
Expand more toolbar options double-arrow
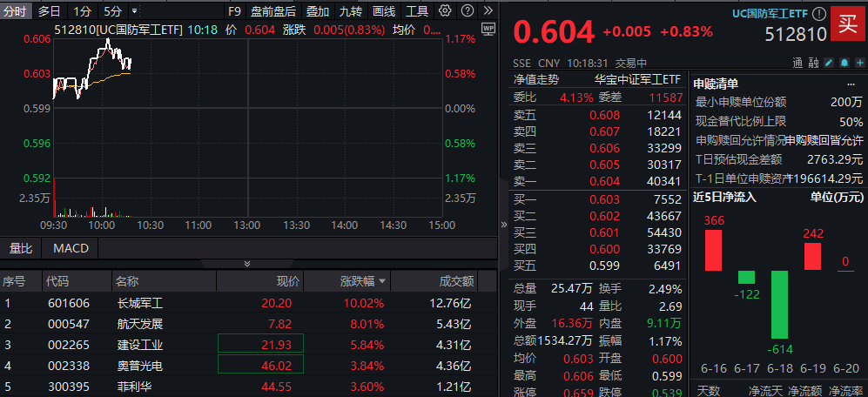(488, 10)
